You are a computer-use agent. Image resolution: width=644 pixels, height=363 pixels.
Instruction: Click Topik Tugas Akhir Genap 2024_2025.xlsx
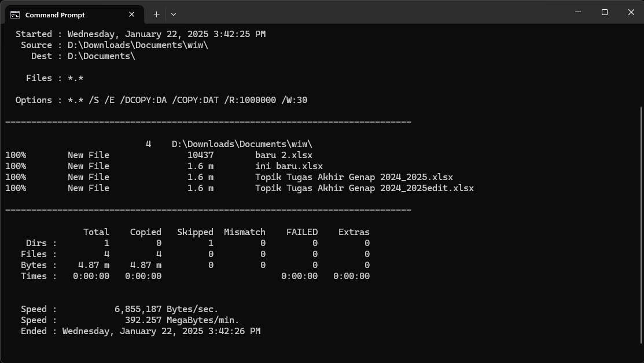coord(354,177)
